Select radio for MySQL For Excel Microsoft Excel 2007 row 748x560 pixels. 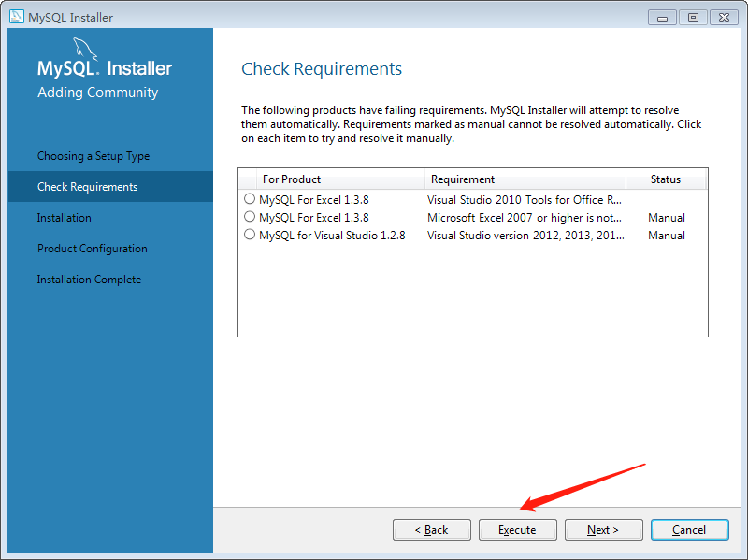[x=250, y=217]
